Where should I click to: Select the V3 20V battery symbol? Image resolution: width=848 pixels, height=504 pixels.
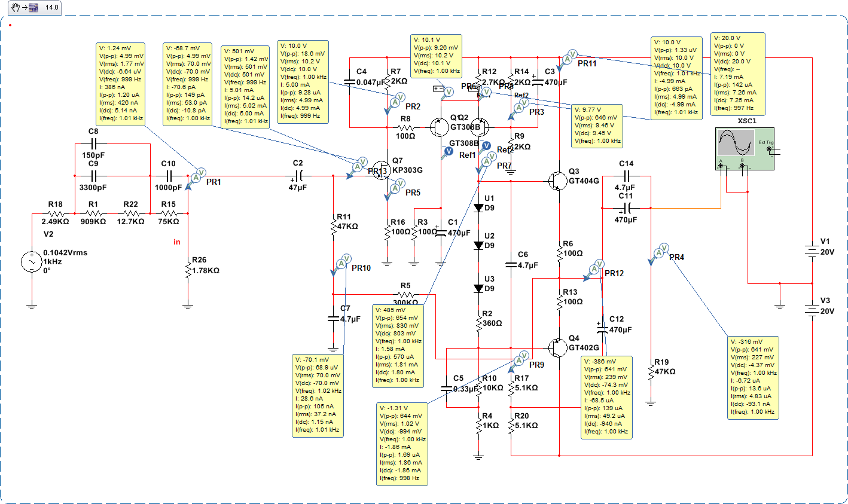click(x=812, y=310)
